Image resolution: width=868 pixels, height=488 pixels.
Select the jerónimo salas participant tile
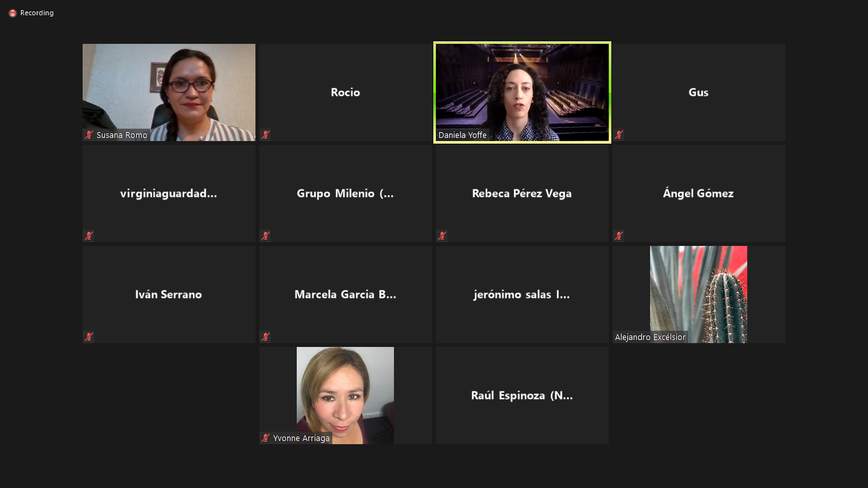[x=522, y=294]
